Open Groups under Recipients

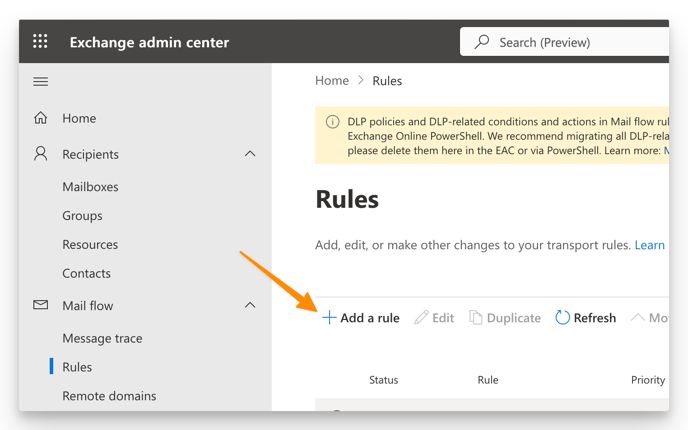tap(82, 216)
